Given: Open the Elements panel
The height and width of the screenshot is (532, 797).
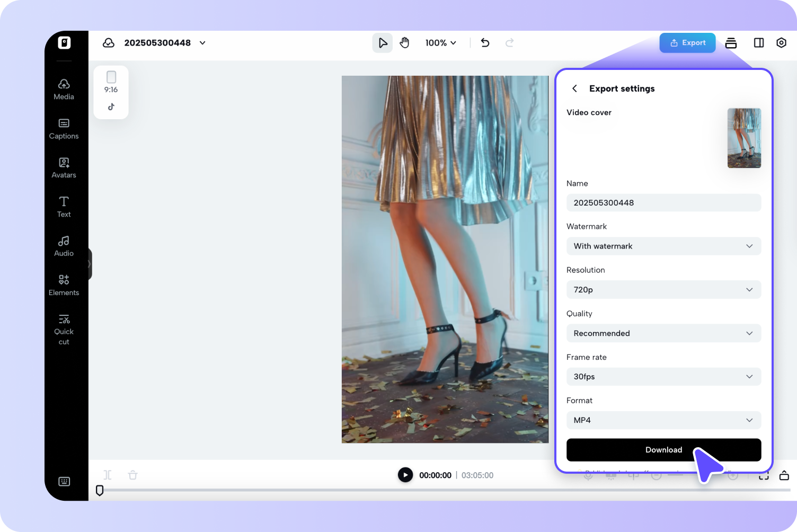Looking at the screenshot, I should pos(64,286).
